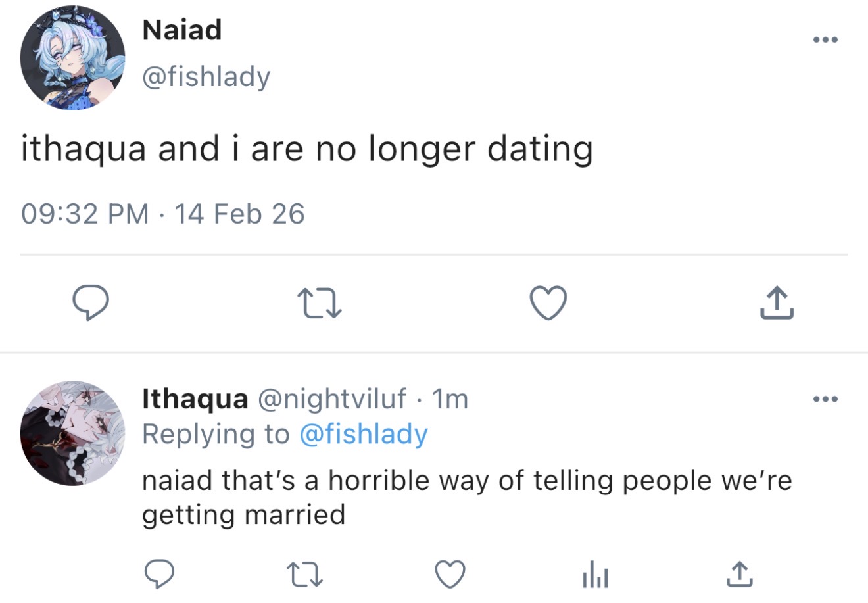Share Ithaqua's reply
868x603 pixels.
coord(738,574)
